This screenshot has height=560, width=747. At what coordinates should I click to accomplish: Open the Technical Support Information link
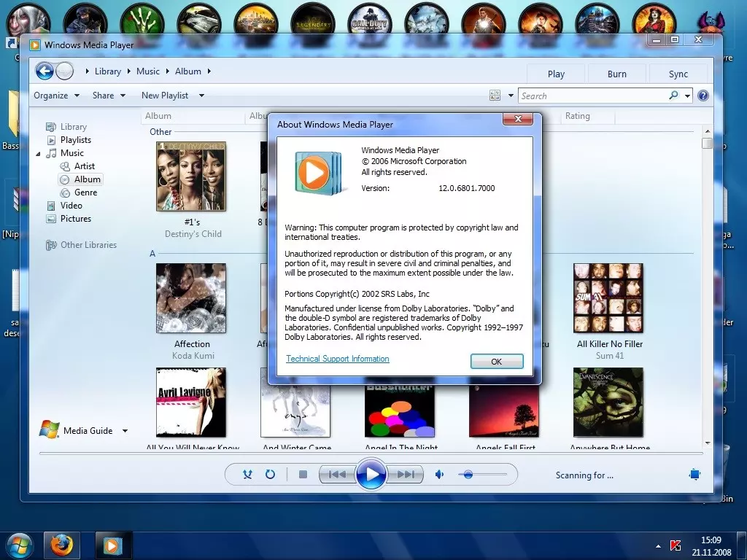(x=337, y=359)
